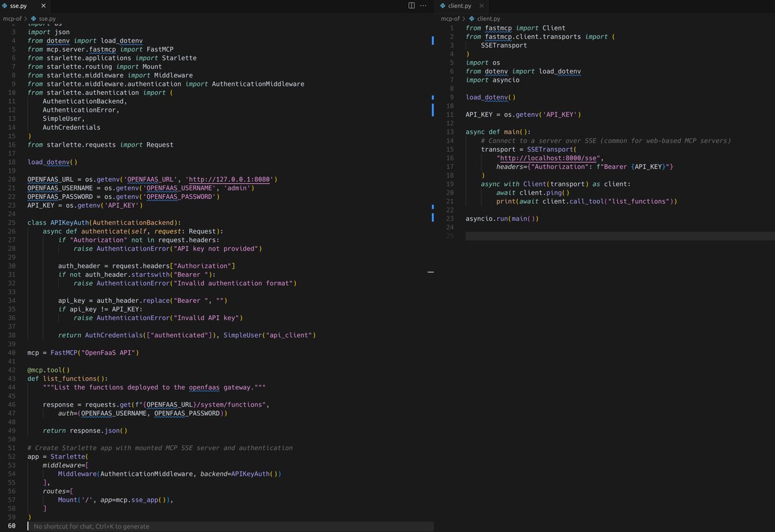Click the mcp-of breadcrumb above sse.py
This screenshot has height=532, width=775.
[x=14, y=19]
